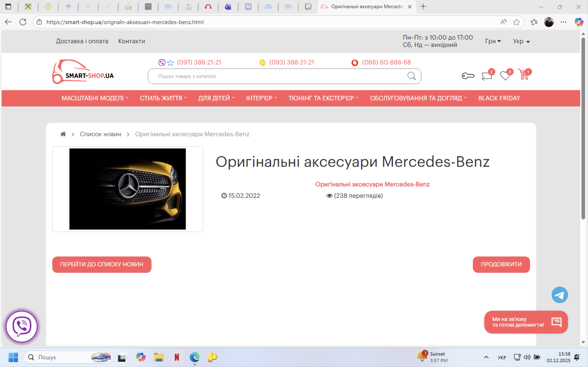Open the Telegram chat bubble

(560, 295)
